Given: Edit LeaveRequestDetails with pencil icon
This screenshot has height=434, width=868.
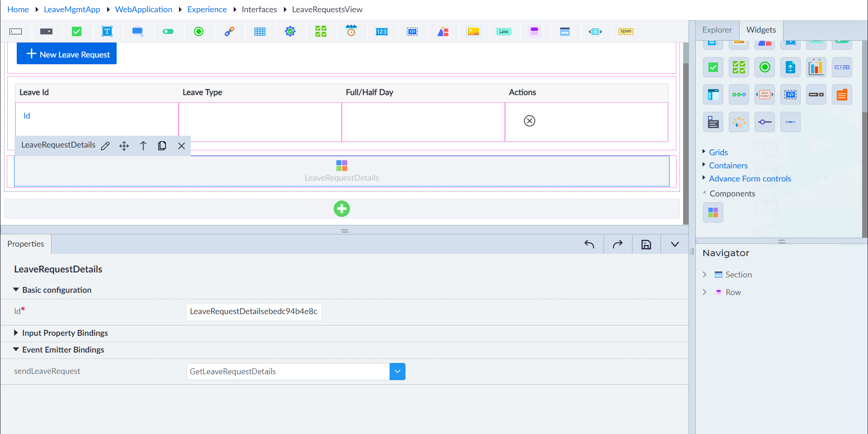Looking at the screenshot, I should (105, 146).
